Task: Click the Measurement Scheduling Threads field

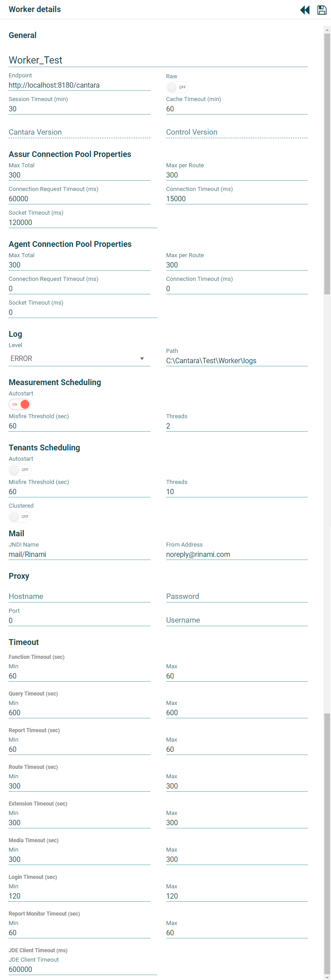Action: pyautogui.click(x=236, y=426)
